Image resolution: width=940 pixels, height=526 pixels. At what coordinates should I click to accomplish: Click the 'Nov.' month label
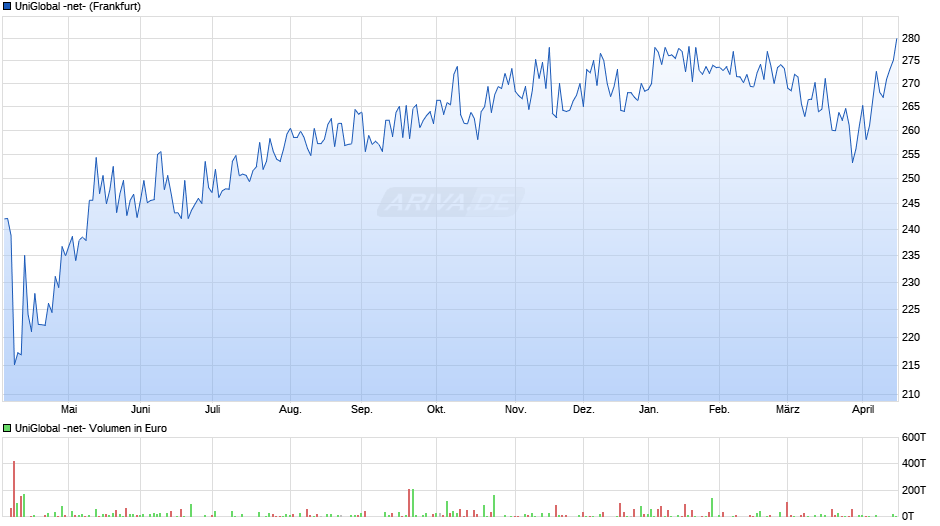pyautogui.click(x=516, y=409)
